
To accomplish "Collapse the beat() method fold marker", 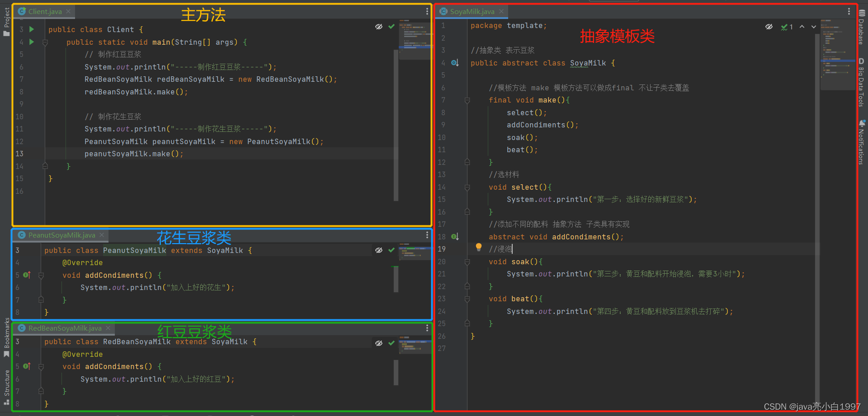I will tap(467, 299).
